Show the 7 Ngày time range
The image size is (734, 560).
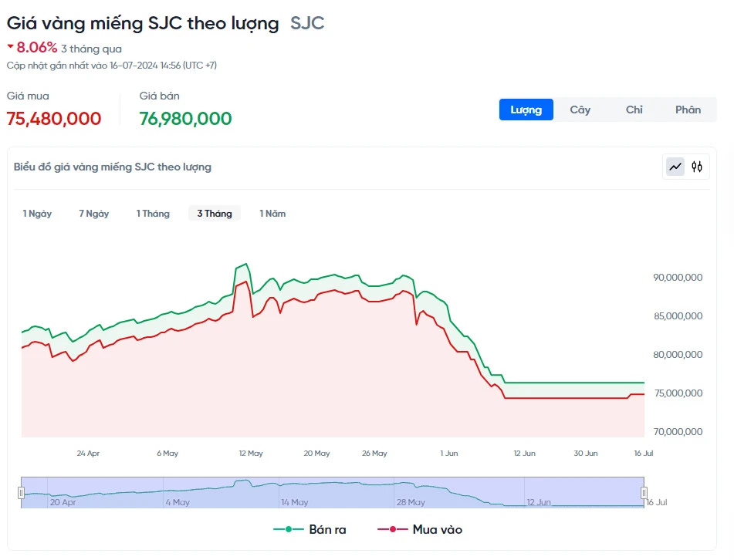(93, 214)
